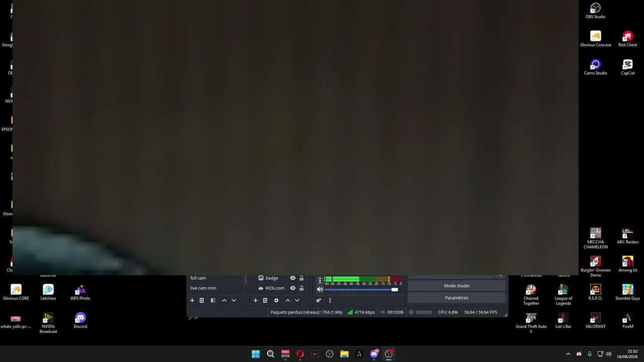Launch CapCut desktop icon

627,67
